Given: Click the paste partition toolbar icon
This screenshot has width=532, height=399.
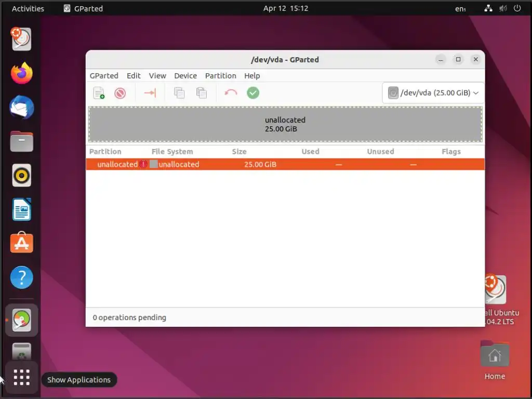Looking at the screenshot, I should (x=201, y=93).
